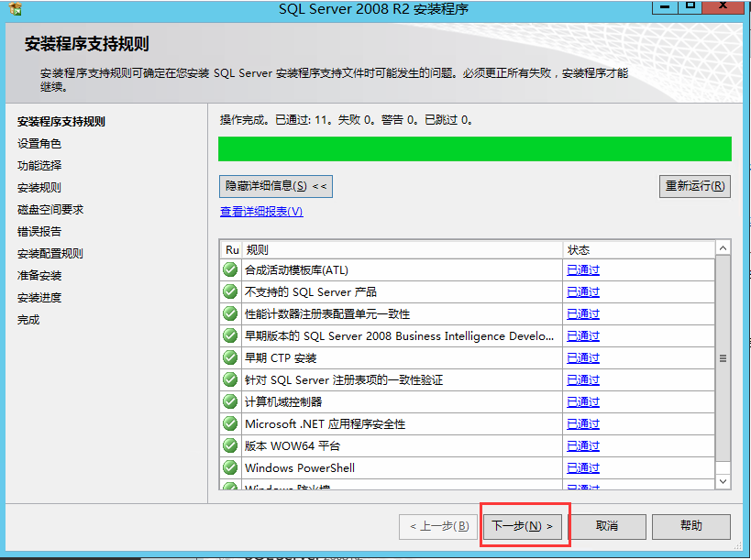Image resolution: width=751 pixels, height=560 pixels.
Task: Open the 查看详细报表(V) link
Action: [x=261, y=212]
